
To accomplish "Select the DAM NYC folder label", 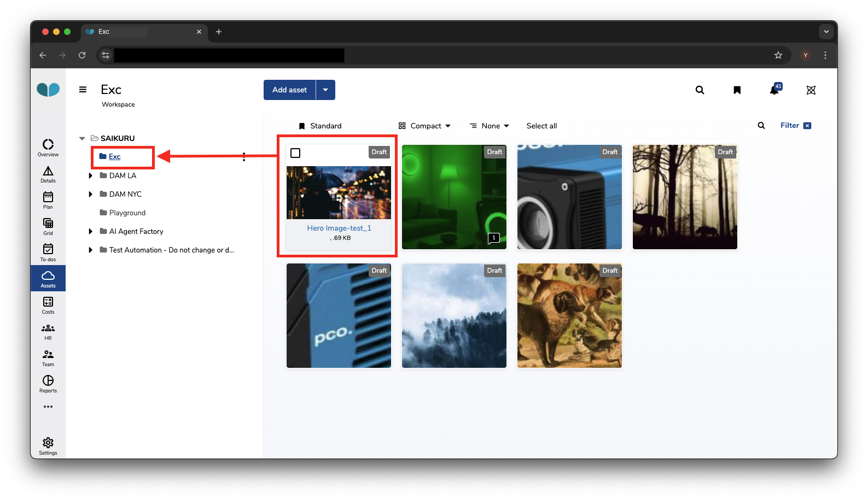I will coord(125,194).
